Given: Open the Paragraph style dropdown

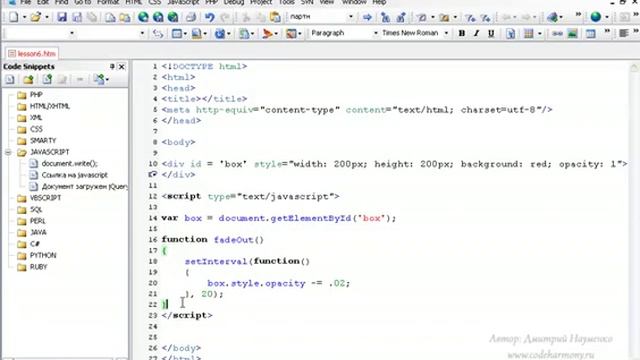Looking at the screenshot, I should coord(375,33).
